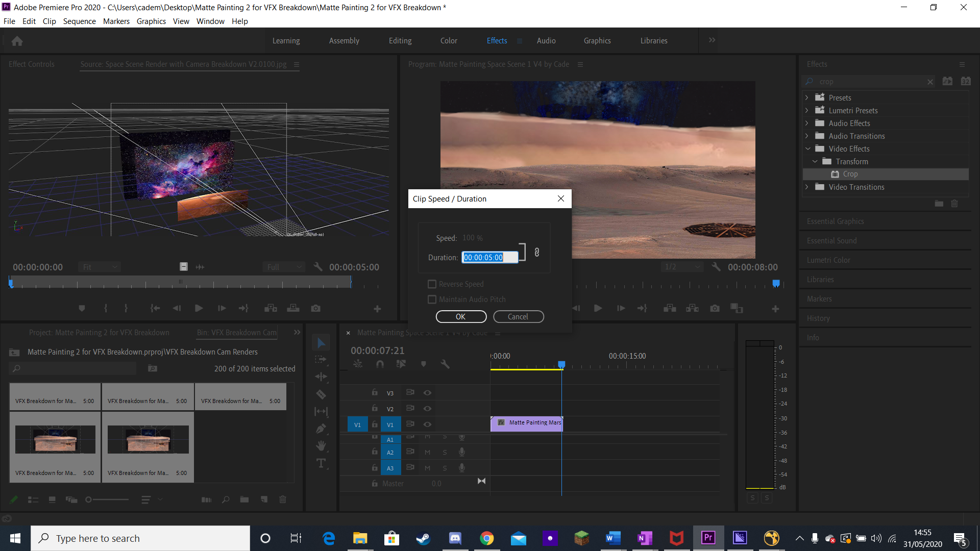Expand the Lumetri Presets folder
980x551 pixels.
click(x=807, y=110)
